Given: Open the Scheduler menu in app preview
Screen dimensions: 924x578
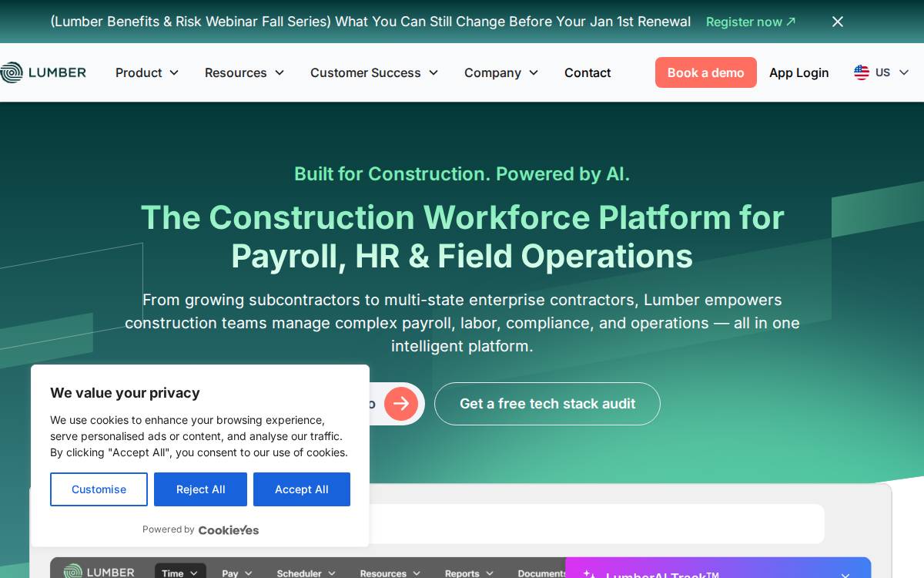Looking at the screenshot, I should coord(306,573).
